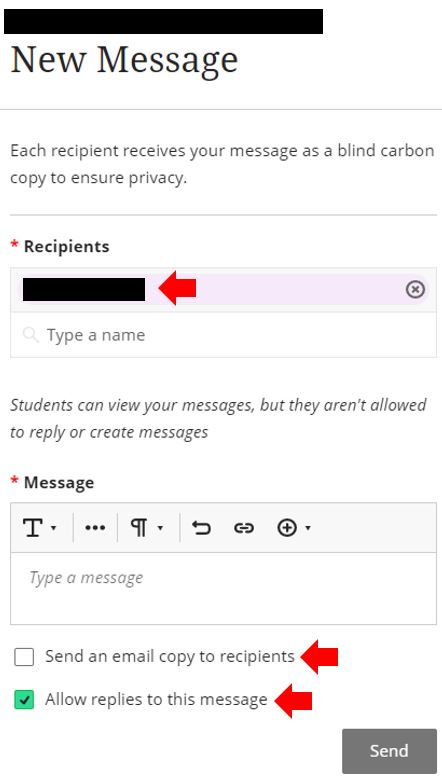The width and height of the screenshot is (442, 780).
Task: Click the circled plus insert content icon
Action: coord(287,528)
